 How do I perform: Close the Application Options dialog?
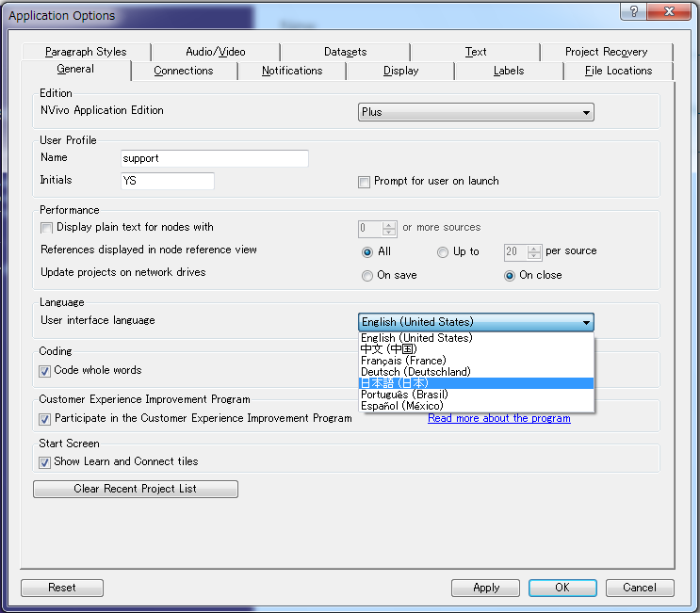pos(669,11)
